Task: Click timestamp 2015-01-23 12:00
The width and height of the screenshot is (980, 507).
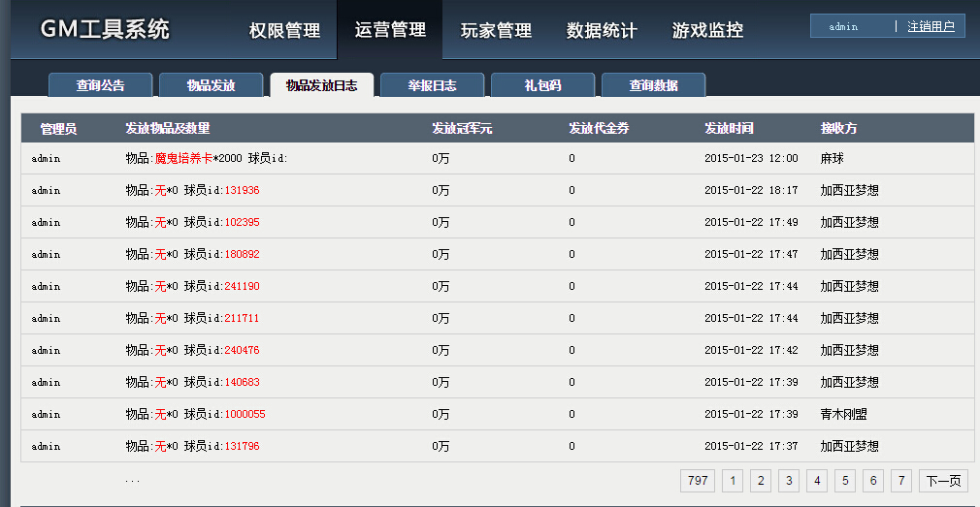Action: 751,159
